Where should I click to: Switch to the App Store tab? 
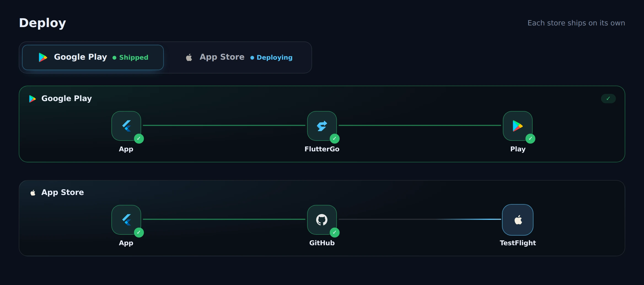pyautogui.click(x=239, y=57)
